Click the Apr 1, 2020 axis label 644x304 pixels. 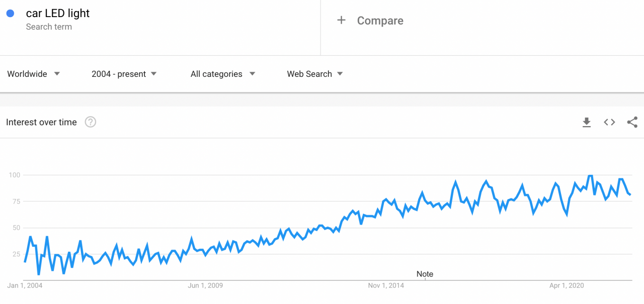pyautogui.click(x=567, y=285)
